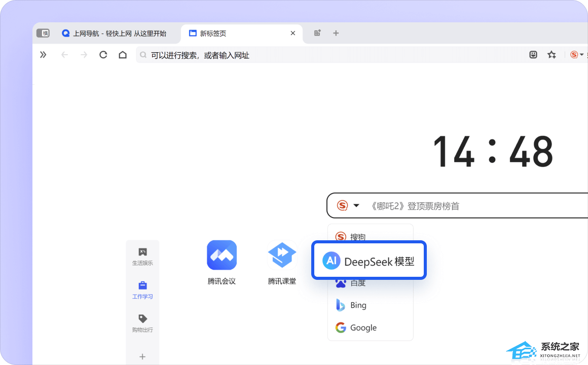Switch to the 生活娱乐 category
Screen dimensions: 588x365
142,257
